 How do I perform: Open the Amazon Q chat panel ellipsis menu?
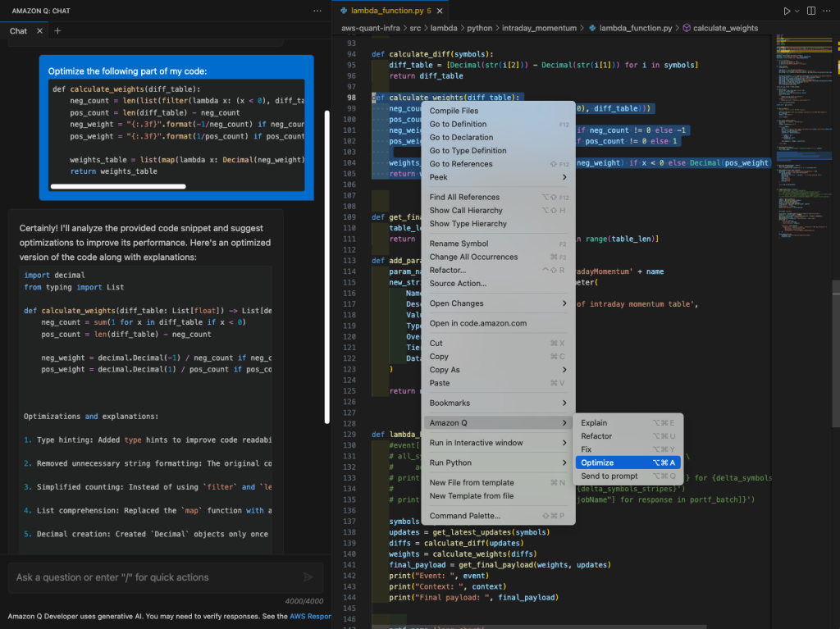317,10
